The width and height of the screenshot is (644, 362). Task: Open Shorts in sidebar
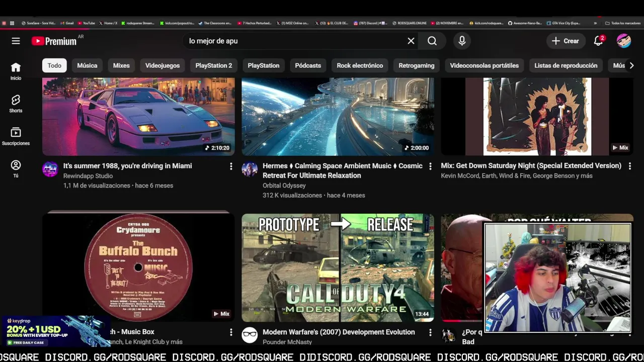click(16, 104)
